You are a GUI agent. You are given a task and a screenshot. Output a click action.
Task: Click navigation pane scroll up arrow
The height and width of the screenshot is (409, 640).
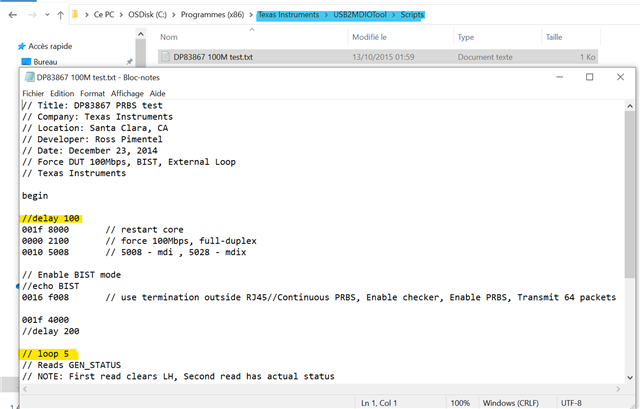tap(141, 34)
